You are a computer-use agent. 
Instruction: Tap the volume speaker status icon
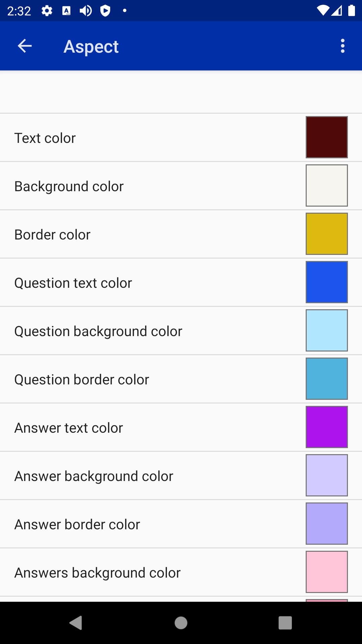[86, 11]
